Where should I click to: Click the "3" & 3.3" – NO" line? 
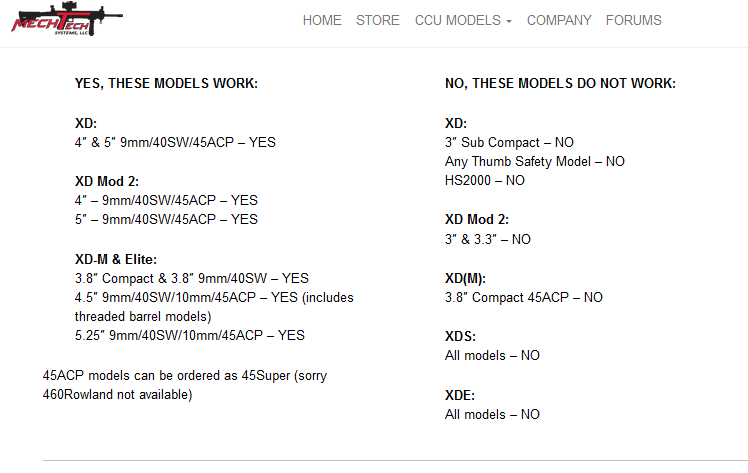[x=488, y=239]
